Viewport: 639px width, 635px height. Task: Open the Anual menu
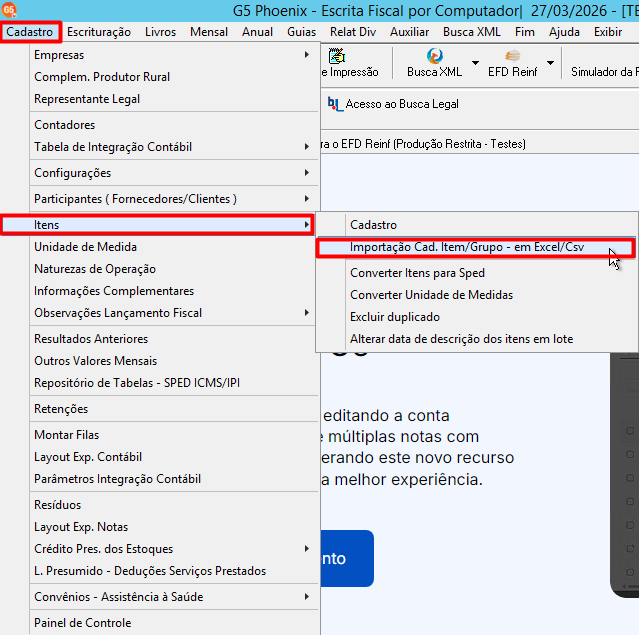258,32
